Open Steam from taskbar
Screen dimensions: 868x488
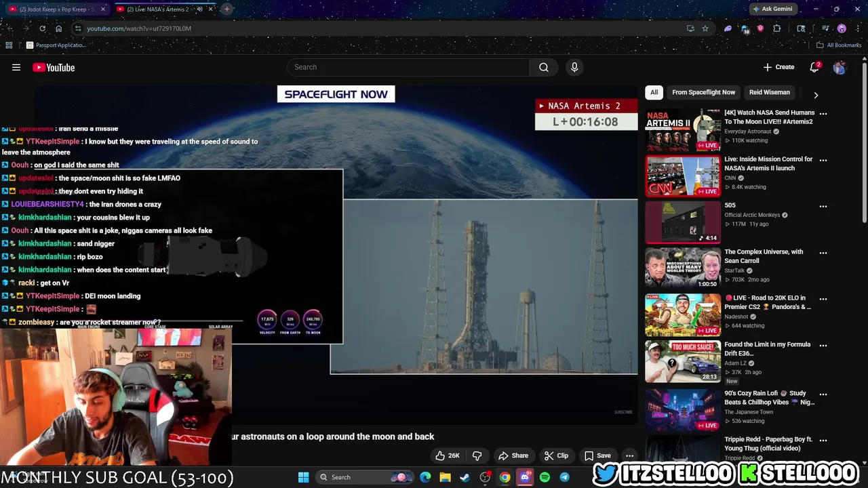point(465,477)
